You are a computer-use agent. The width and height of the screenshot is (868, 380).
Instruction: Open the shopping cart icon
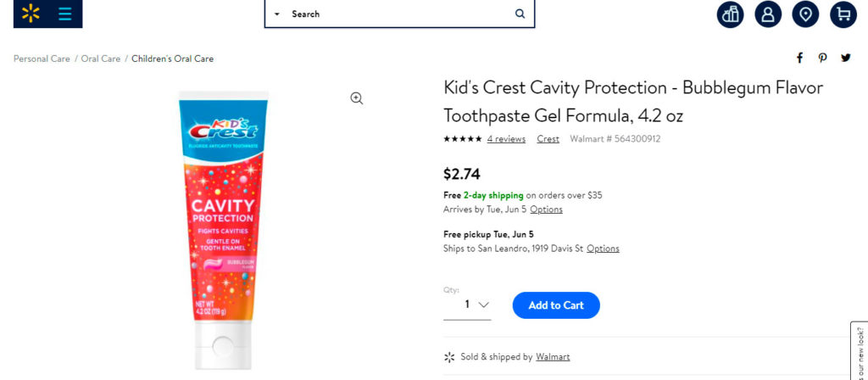843,14
